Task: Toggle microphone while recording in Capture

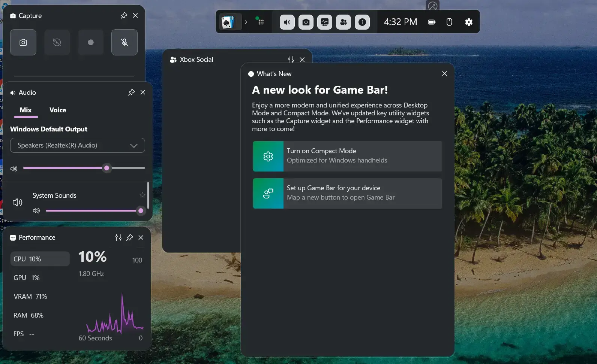Action: [124, 42]
